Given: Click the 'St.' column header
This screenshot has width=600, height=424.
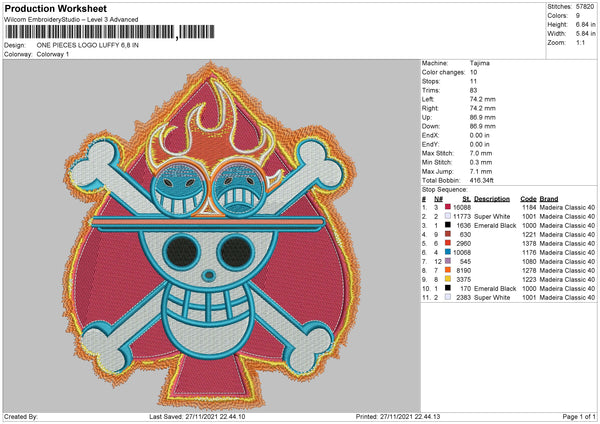Looking at the screenshot, I should [466, 199].
